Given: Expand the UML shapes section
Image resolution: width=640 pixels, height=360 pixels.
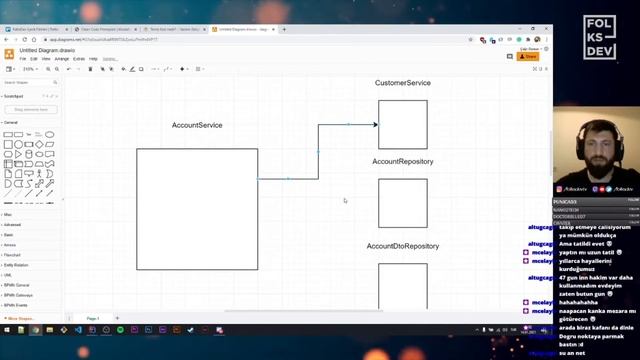Looking at the screenshot, I should click(x=7, y=275).
